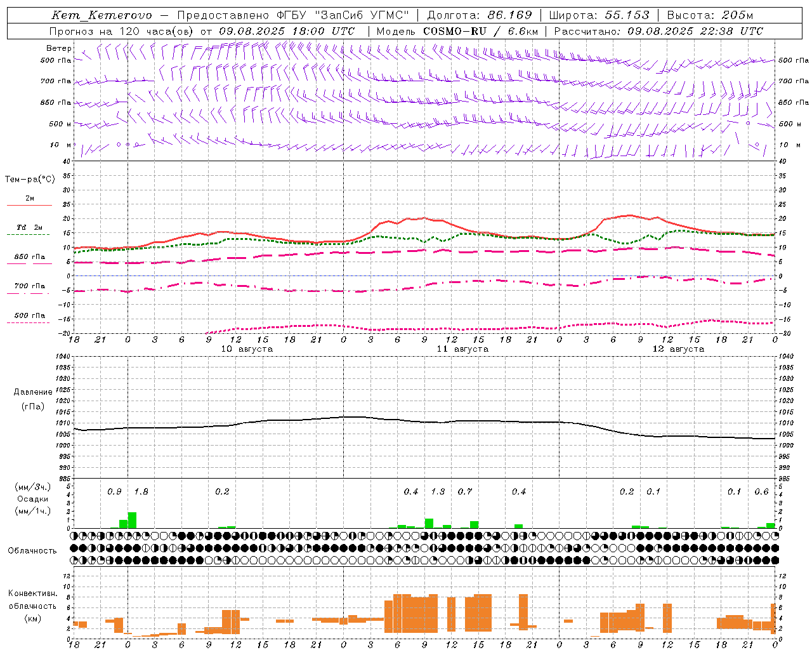Click the 'Давление' pressure panel label
This screenshot has width=812, height=650.
(x=33, y=392)
